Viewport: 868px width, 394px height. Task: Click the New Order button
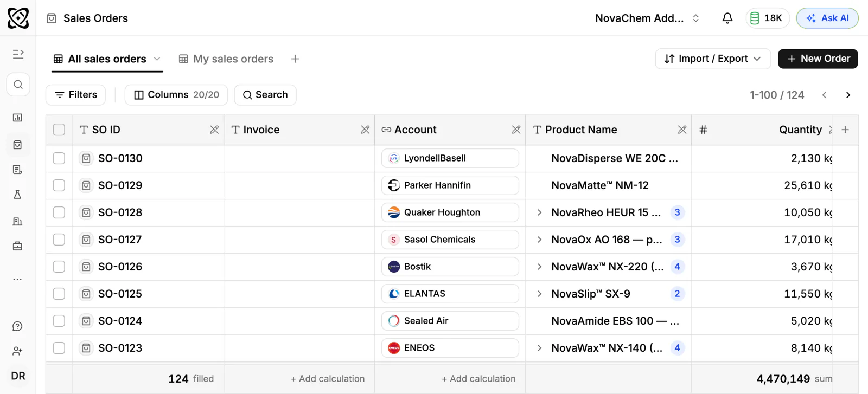818,59
